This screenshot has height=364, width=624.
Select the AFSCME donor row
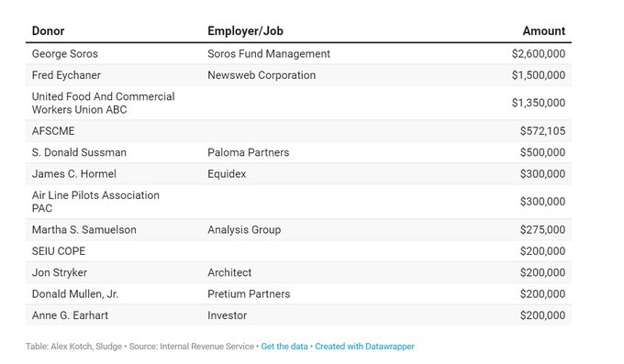[298, 131]
